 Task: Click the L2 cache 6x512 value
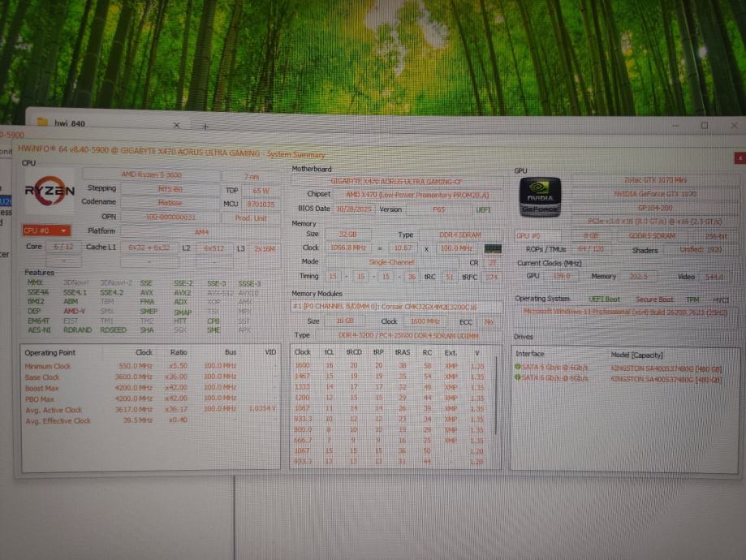(x=213, y=248)
